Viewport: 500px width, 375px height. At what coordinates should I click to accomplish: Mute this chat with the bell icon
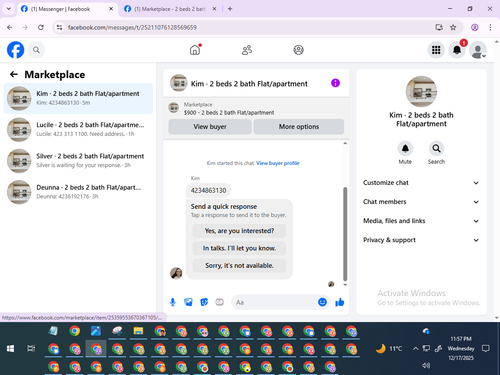[x=405, y=148]
